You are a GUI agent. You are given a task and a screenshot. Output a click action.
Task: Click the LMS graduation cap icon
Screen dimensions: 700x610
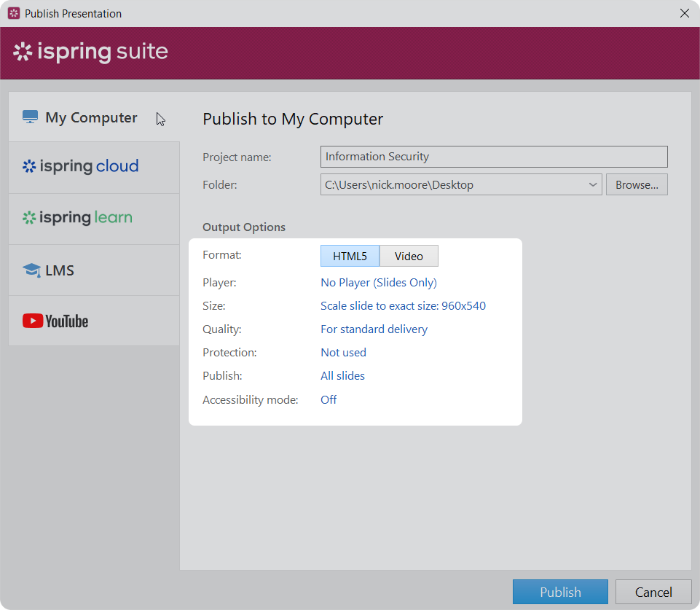(31, 270)
